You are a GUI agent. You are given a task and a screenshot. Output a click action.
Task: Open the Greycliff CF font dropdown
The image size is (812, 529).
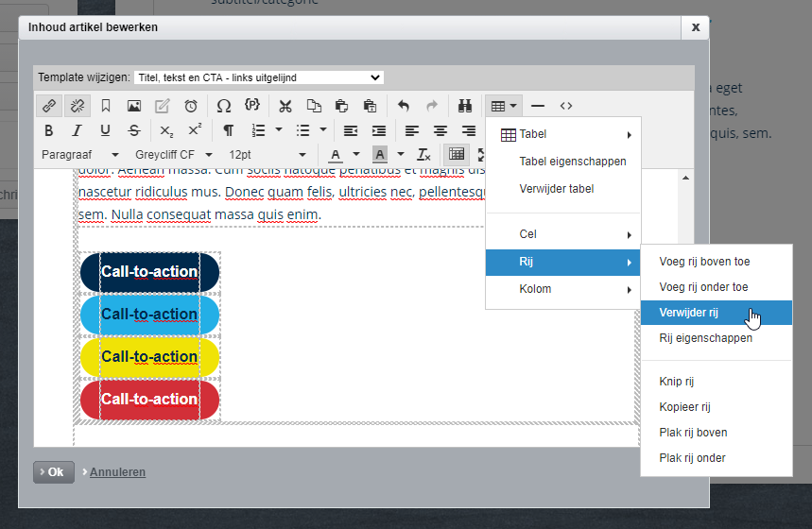pyautogui.click(x=174, y=155)
